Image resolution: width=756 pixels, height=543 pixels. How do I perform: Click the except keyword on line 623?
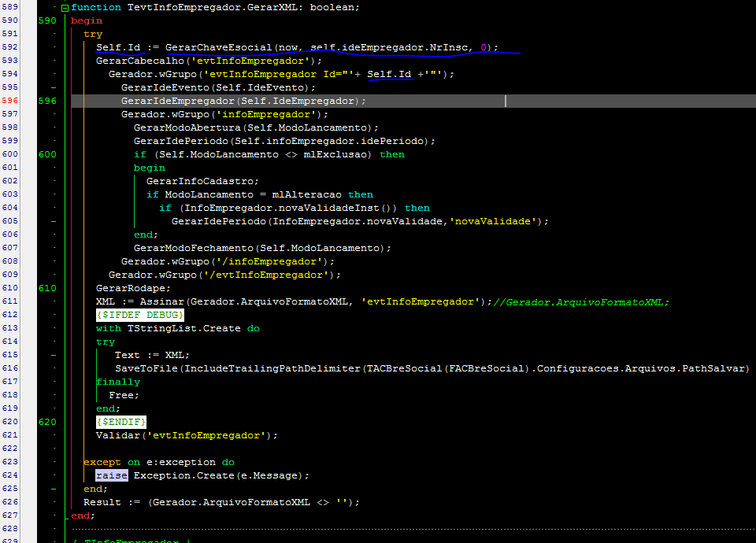pos(102,463)
